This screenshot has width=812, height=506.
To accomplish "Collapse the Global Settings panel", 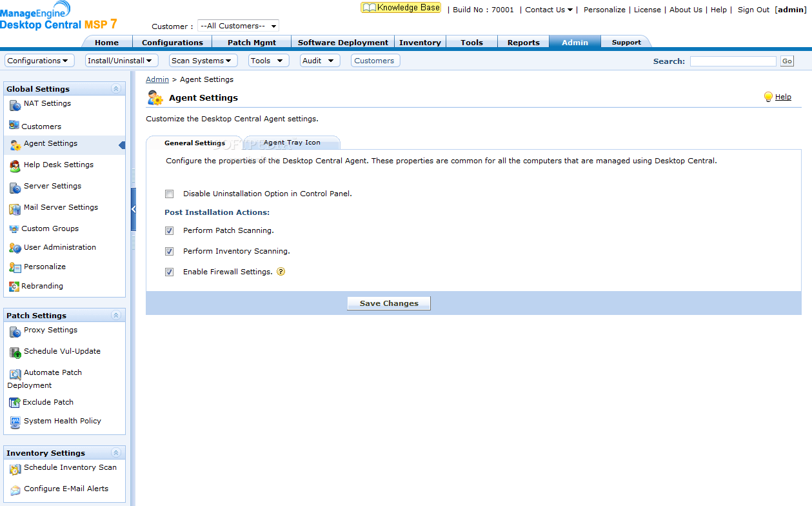I will 116,89.
